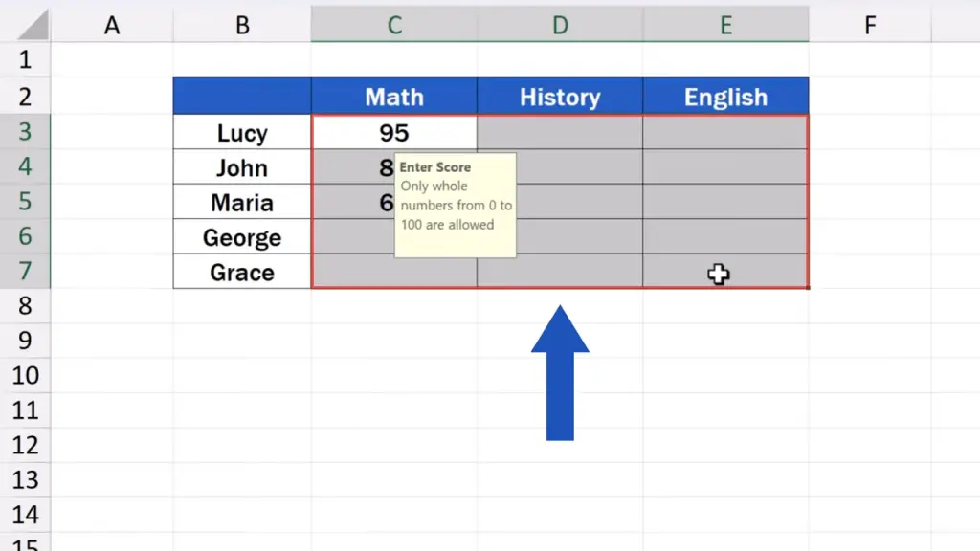980x551 pixels.
Task: Select the cell with name Lucy
Action: [242, 133]
